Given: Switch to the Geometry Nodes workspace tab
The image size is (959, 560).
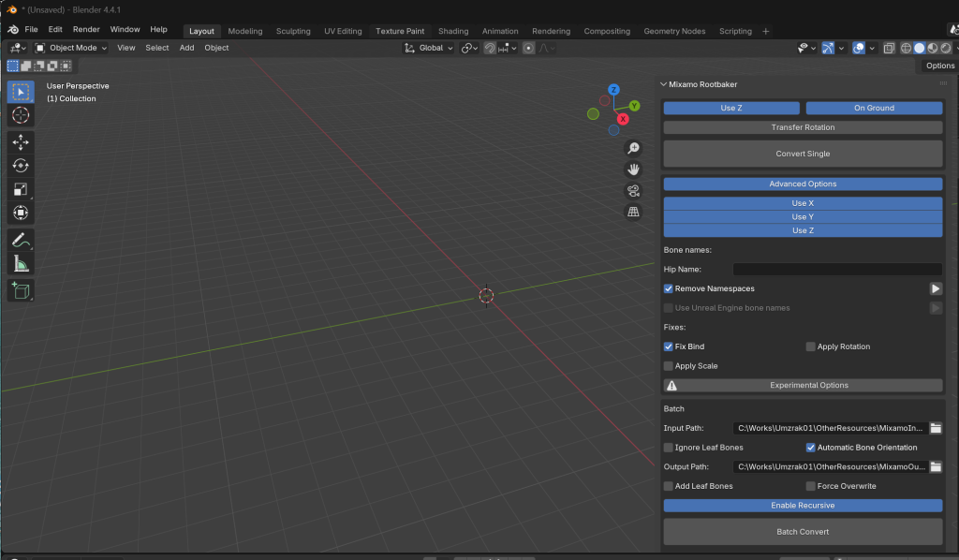Looking at the screenshot, I should tap(674, 31).
